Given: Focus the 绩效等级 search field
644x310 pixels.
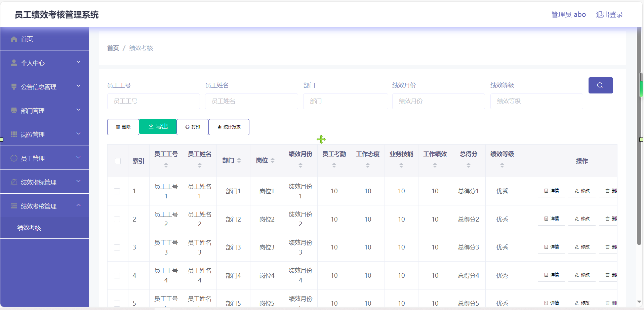Looking at the screenshot, I should pos(537,101).
